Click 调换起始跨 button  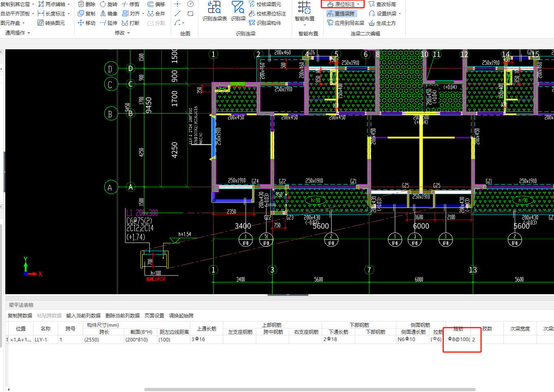click(x=181, y=315)
